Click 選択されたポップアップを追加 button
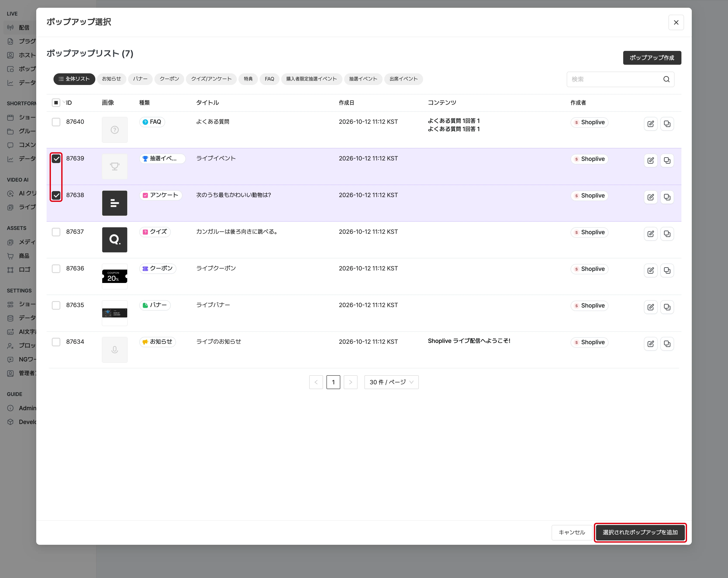Viewport: 728px width, 578px height. [x=640, y=532]
